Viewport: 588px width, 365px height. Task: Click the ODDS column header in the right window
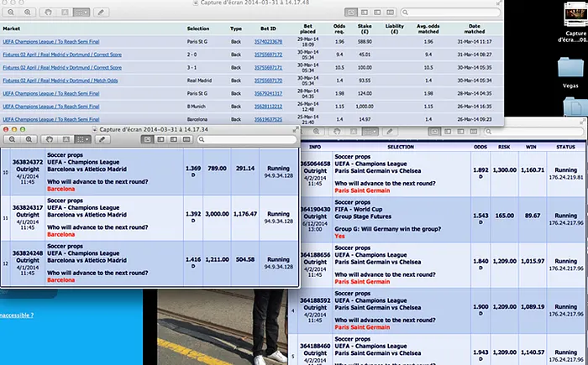point(480,147)
